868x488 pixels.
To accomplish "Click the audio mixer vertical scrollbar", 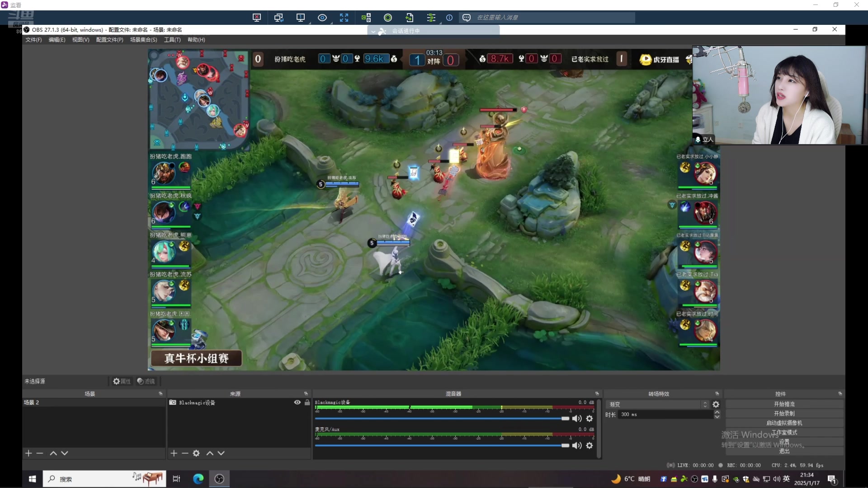I will 599,428.
